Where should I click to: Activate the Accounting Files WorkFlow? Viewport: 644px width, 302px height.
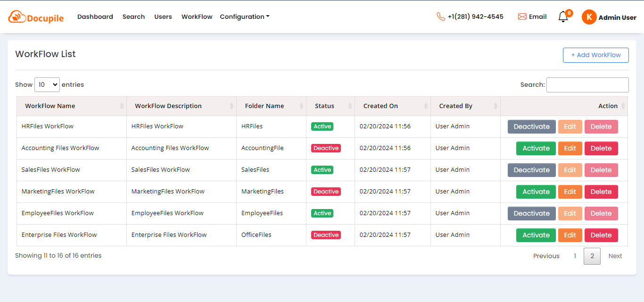(536, 148)
